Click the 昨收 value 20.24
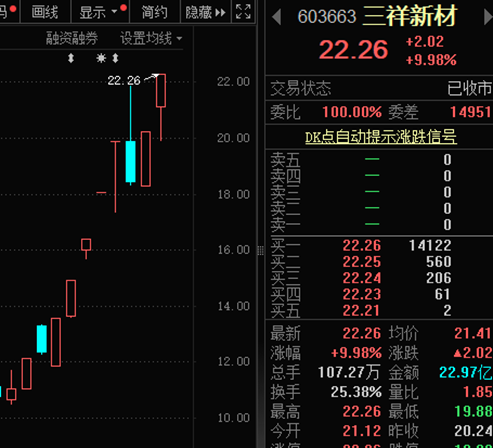Screen dimensions: 493x448 (473, 431)
